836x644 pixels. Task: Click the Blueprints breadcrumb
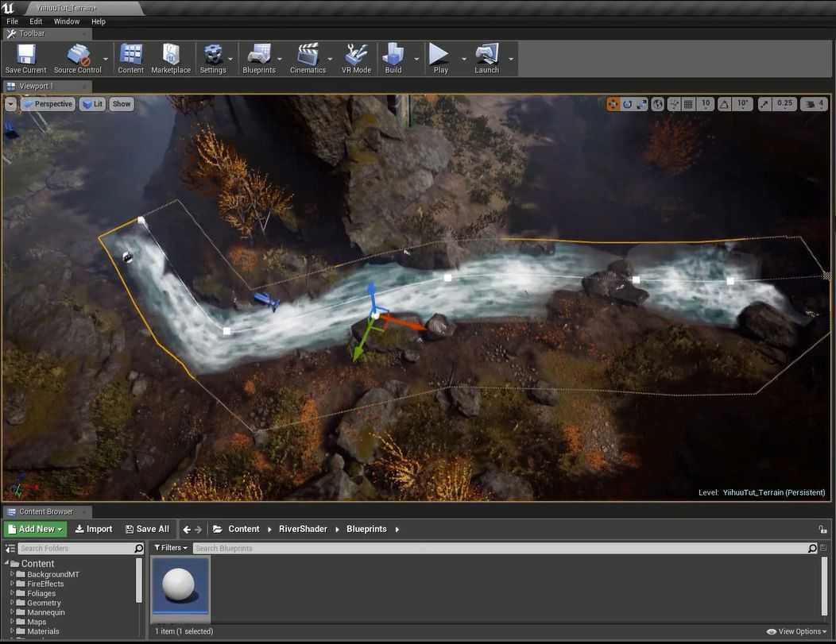[366, 529]
